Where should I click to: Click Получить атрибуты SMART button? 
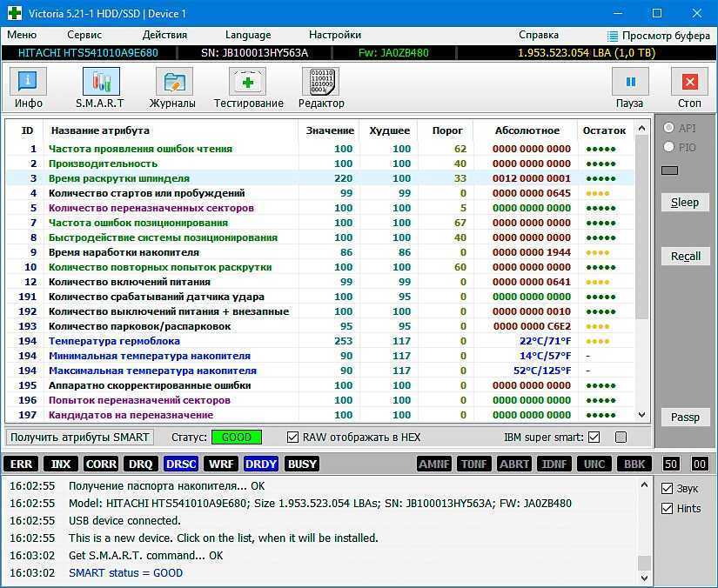pos(80,437)
